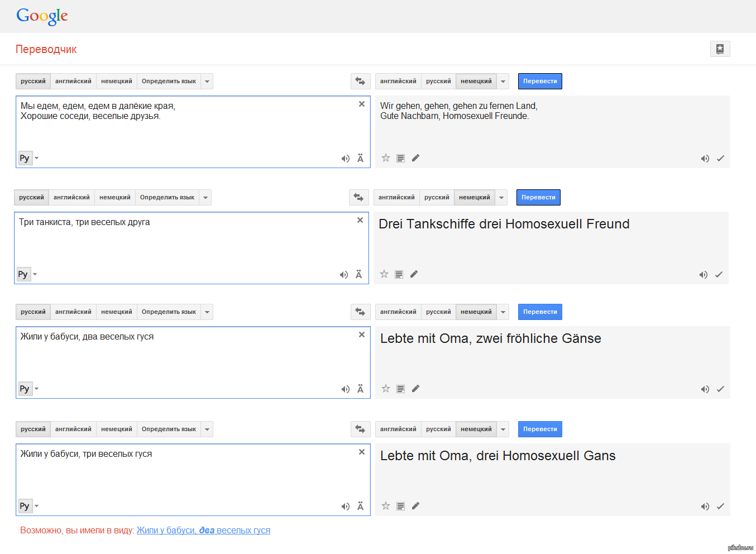Click 'Перевести' button in 'три веселых гуся' panel
The image size is (756, 554).
point(540,429)
